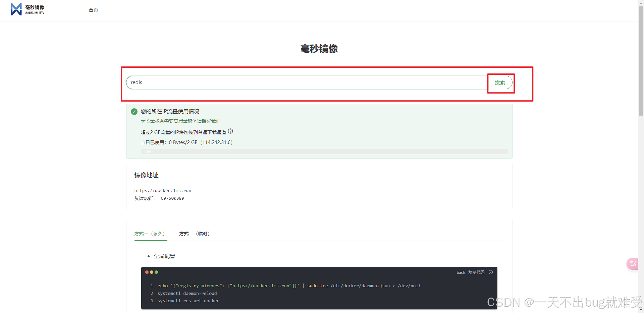Screen dimensions: 644x313
Task: Open the 首页 menu item
Action: (93, 10)
